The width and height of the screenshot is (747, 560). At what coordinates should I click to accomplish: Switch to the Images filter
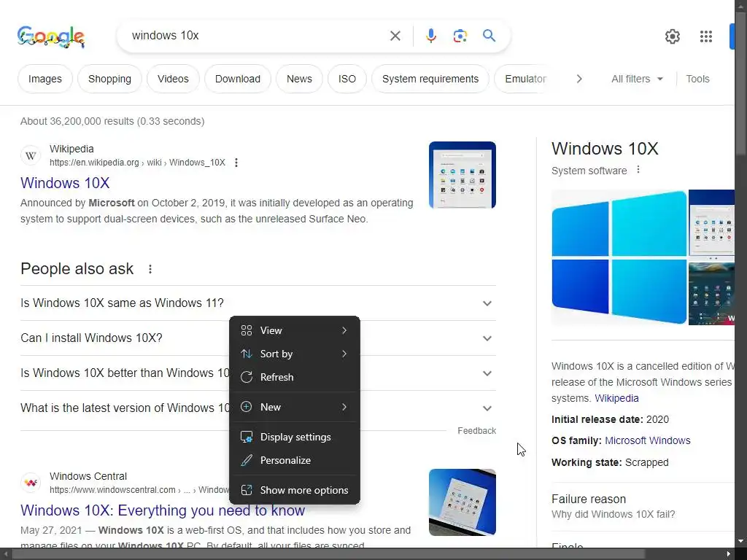[44, 79]
